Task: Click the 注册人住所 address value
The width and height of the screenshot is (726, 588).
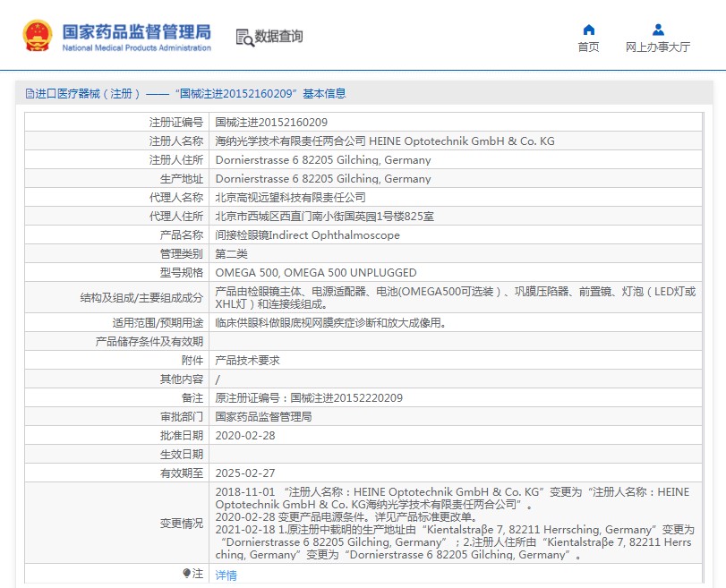Action: (323, 160)
